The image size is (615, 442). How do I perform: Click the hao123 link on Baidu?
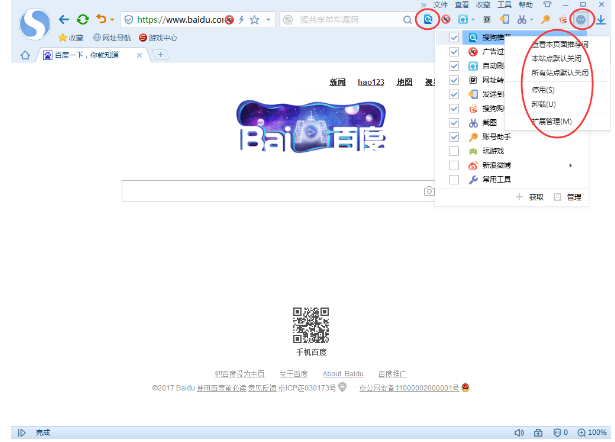pyautogui.click(x=371, y=82)
